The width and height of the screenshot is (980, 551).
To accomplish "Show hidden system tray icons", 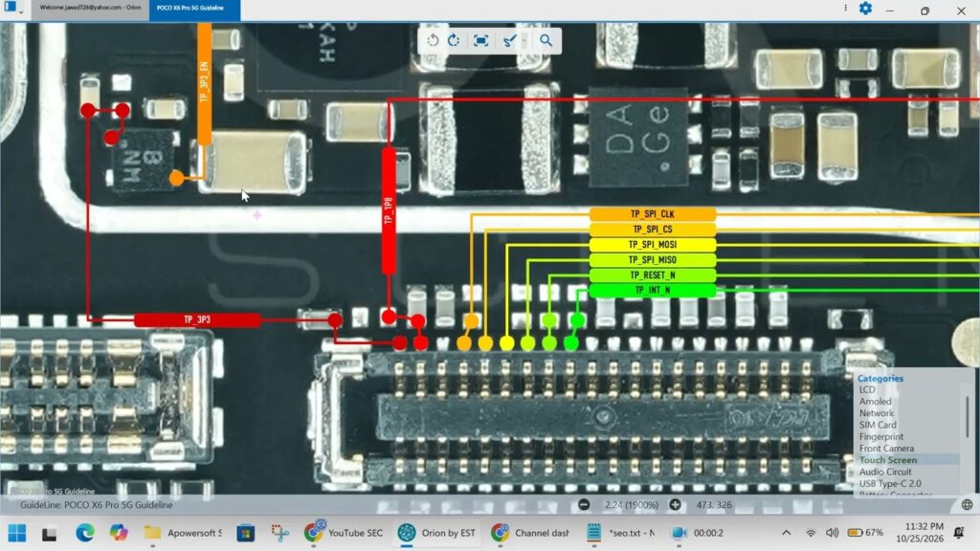I will 787,533.
